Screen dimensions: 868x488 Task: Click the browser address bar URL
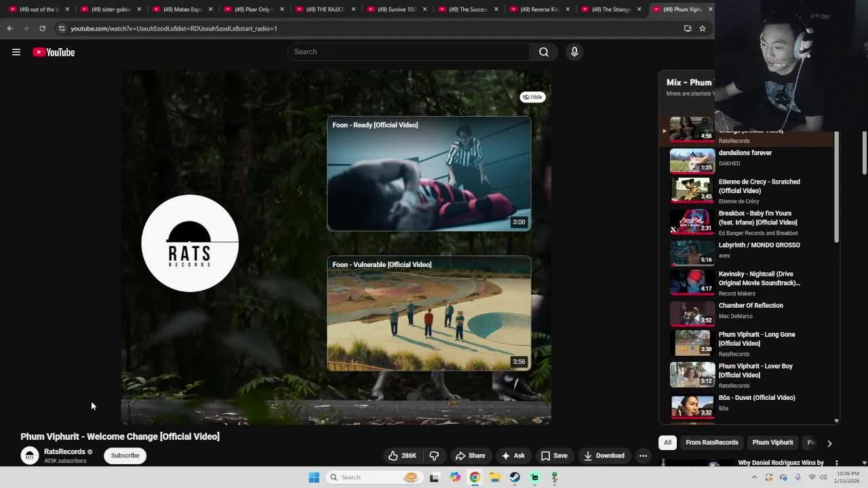click(x=174, y=28)
